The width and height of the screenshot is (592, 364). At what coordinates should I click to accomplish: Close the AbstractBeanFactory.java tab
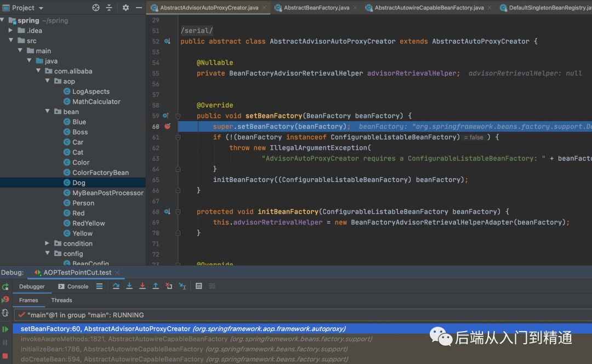point(355,8)
